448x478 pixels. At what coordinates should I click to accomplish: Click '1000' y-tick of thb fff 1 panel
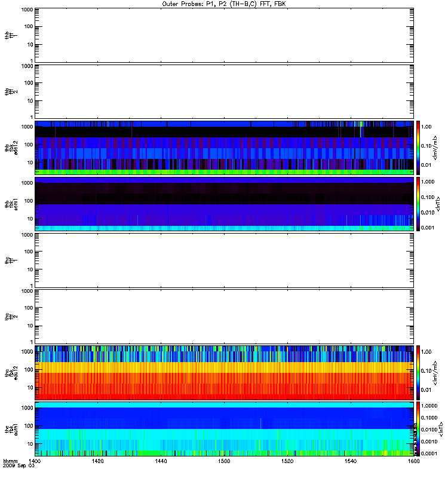pyautogui.click(x=27, y=10)
